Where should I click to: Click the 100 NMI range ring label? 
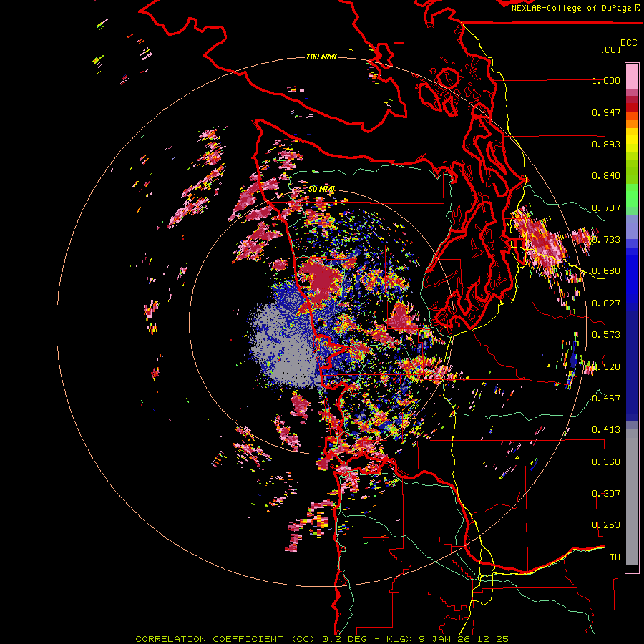pos(321,57)
